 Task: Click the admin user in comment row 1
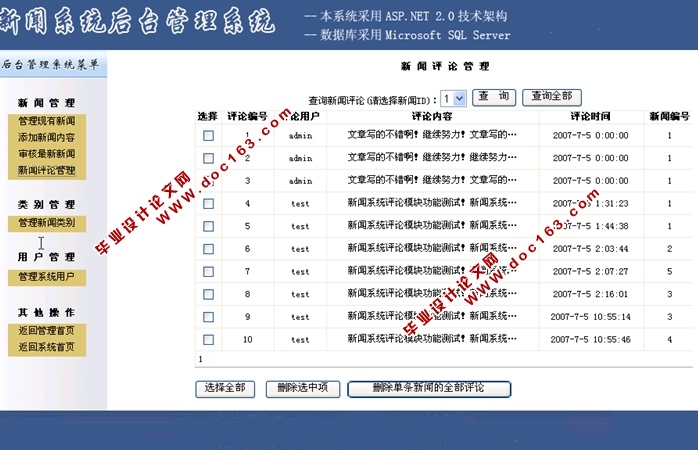pyautogui.click(x=300, y=136)
